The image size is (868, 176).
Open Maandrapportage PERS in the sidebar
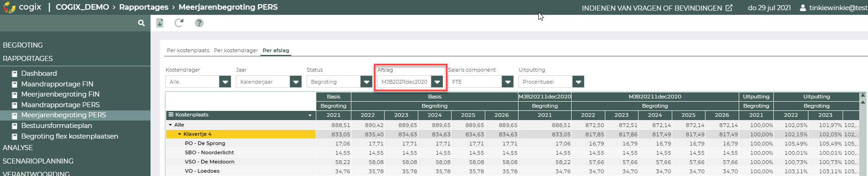click(60, 105)
